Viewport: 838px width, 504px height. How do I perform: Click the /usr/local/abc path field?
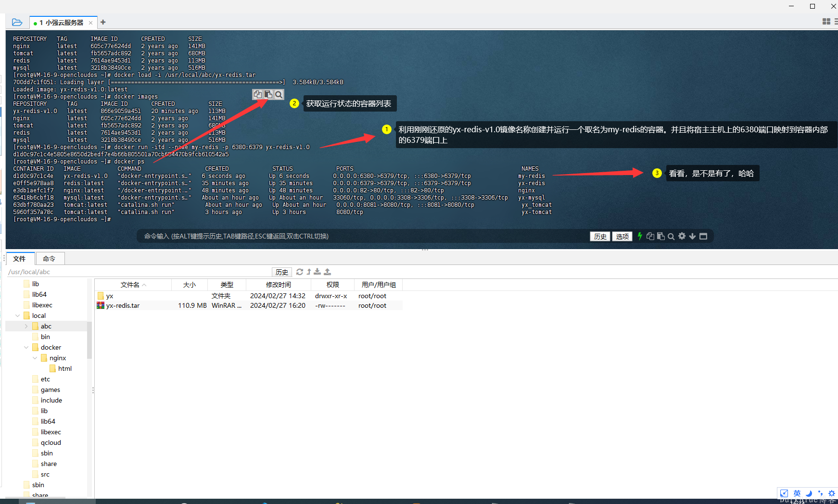139,272
